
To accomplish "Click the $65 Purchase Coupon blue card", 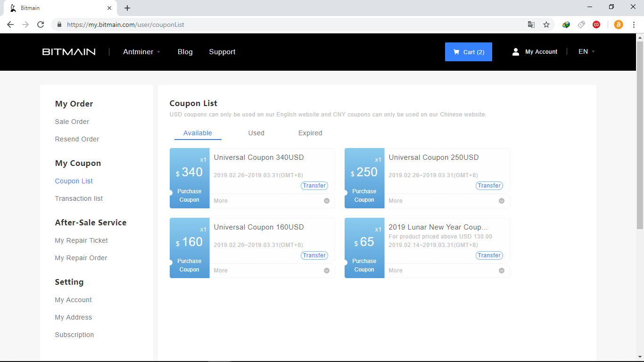I will tap(364, 248).
